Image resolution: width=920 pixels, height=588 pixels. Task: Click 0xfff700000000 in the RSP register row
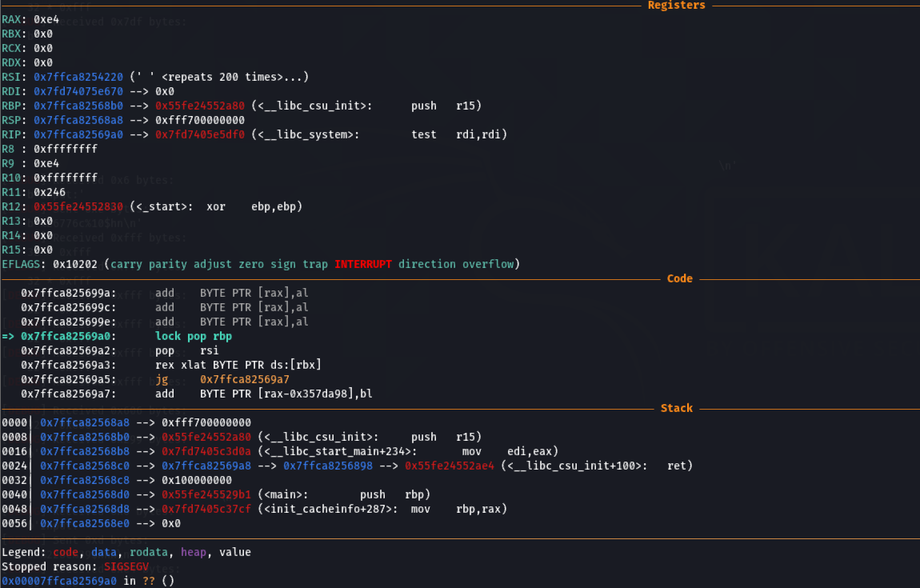[200, 120]
